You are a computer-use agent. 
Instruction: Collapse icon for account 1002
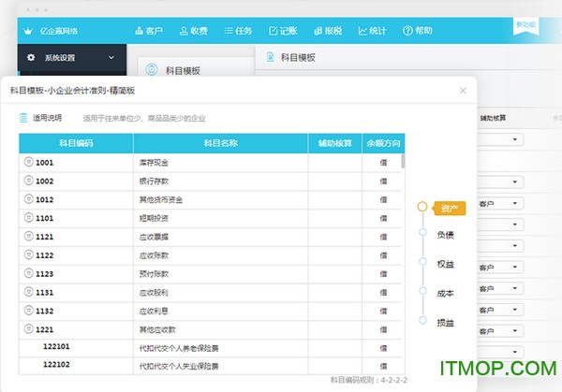click(29, 181)
